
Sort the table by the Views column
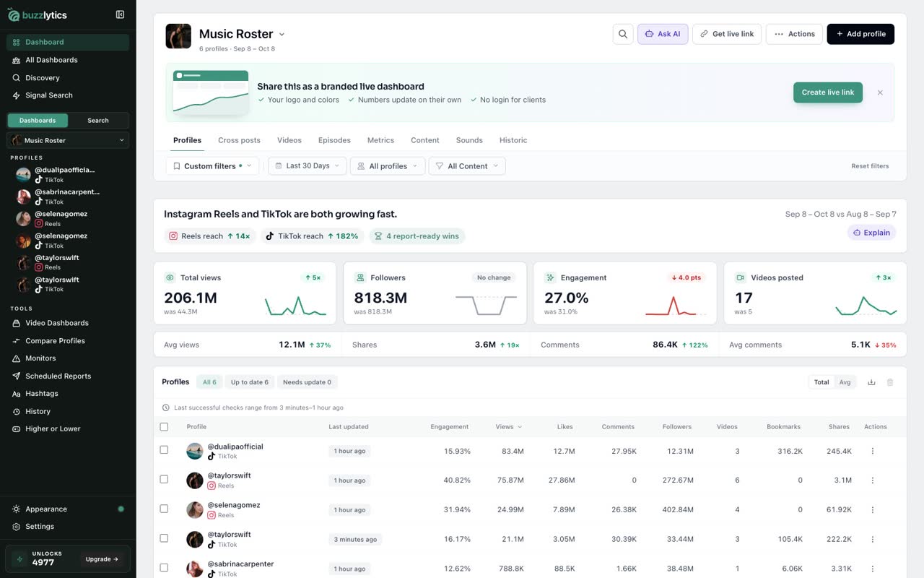click(x=509, y=427)
